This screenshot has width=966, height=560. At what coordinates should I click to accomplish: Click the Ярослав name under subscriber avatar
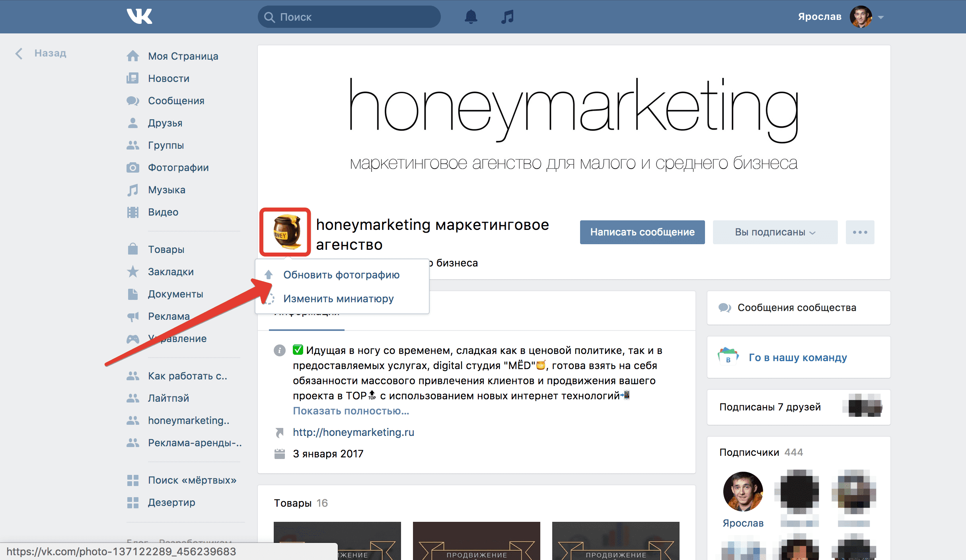743,523
